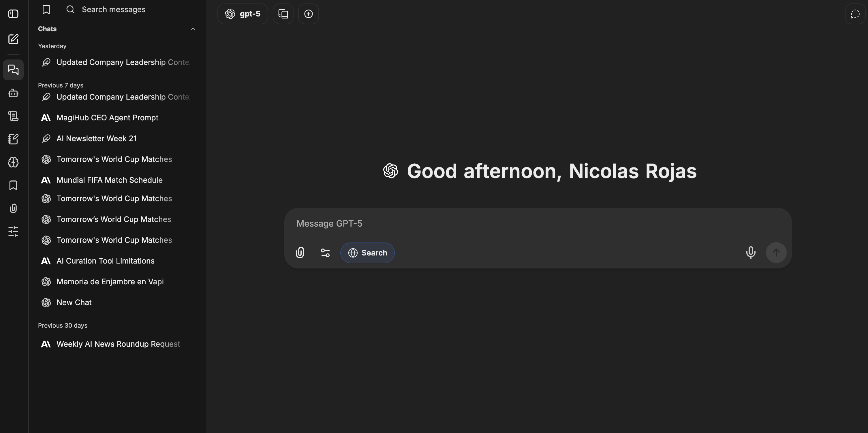Toggle the Search web button
Screen dimensions: 868x433
coord(367,253)
